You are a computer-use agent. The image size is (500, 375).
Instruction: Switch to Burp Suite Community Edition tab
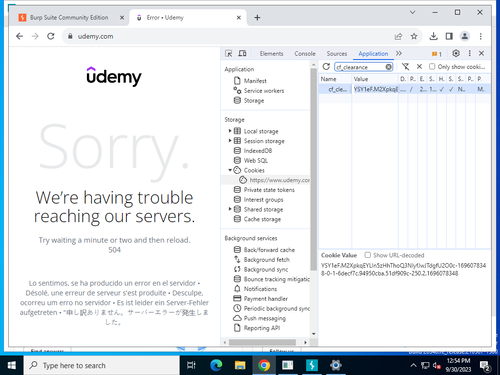68,18
